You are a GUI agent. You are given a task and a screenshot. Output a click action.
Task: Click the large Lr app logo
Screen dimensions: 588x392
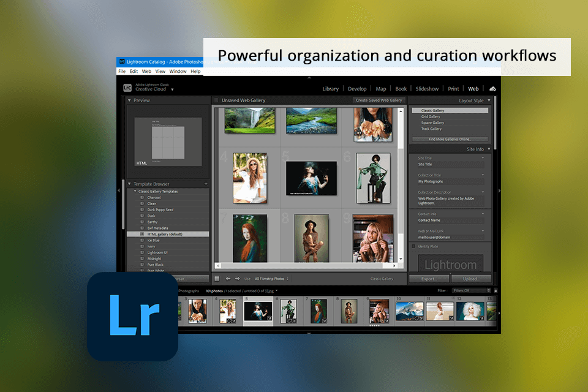[x=132, y=316]
